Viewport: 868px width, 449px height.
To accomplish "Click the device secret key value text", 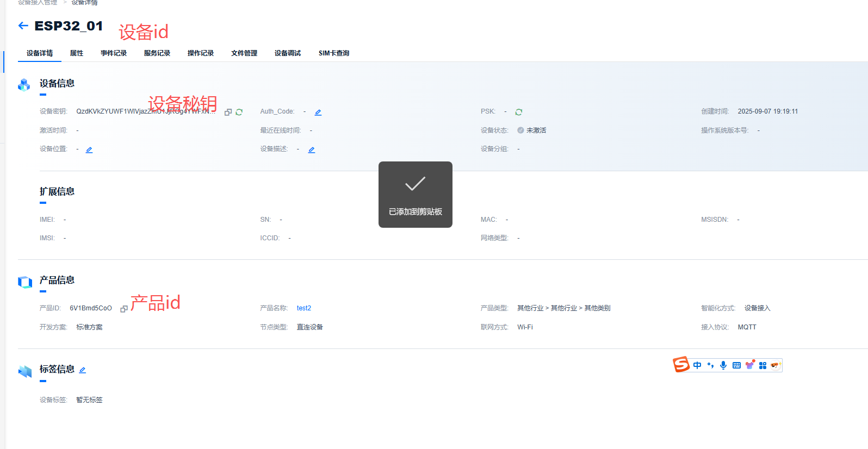I will [x=146, y=111].
